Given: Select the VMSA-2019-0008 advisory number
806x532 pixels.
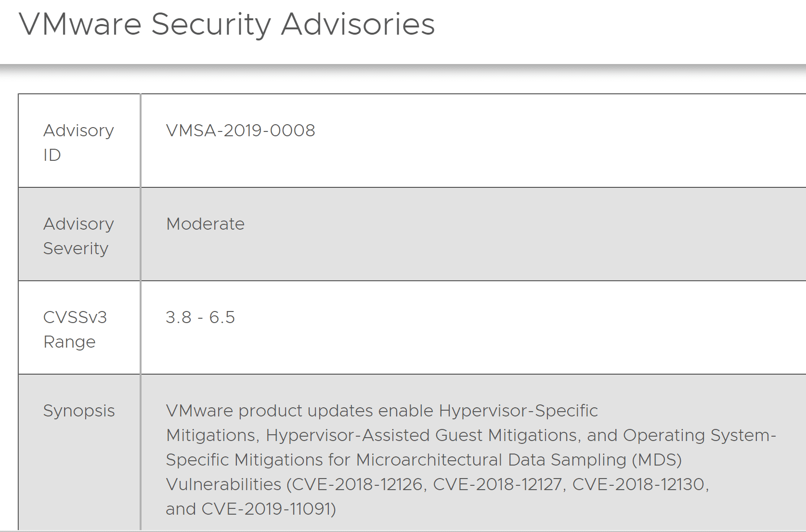Looking at the screenshot, I should click(x=240, y=130).
